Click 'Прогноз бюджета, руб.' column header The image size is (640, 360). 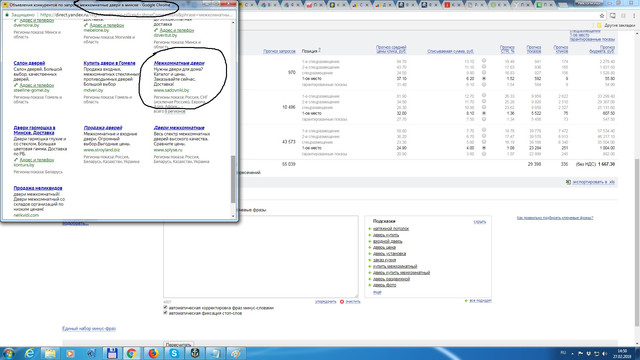602,49
